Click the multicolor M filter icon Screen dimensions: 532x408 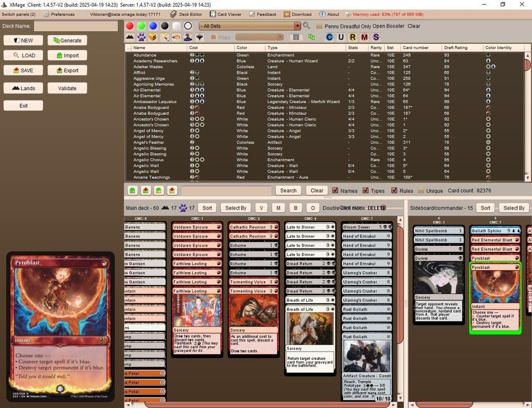pos(363,37)
